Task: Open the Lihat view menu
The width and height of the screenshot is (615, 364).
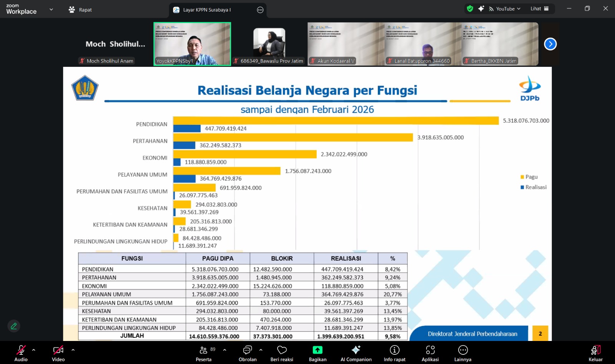Action: (539, 9)
